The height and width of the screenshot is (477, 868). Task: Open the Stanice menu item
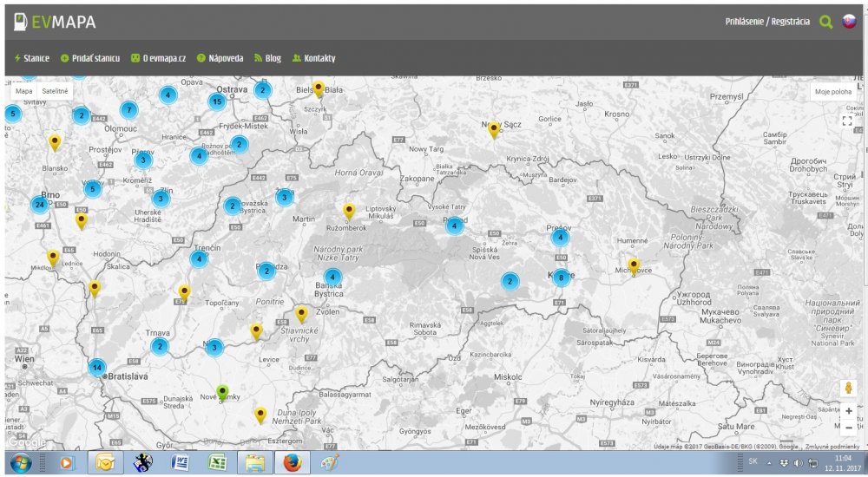click(31, 58)
